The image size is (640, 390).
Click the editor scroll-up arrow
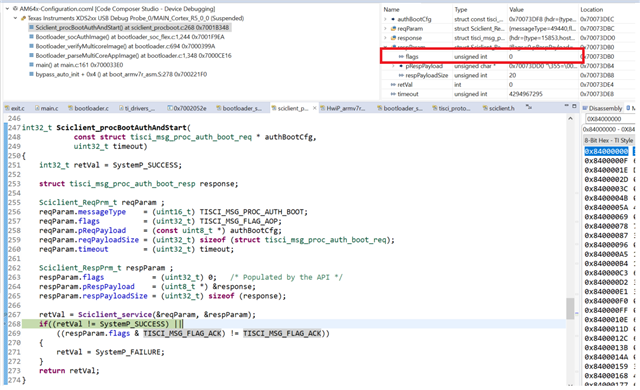click(570, 119)
